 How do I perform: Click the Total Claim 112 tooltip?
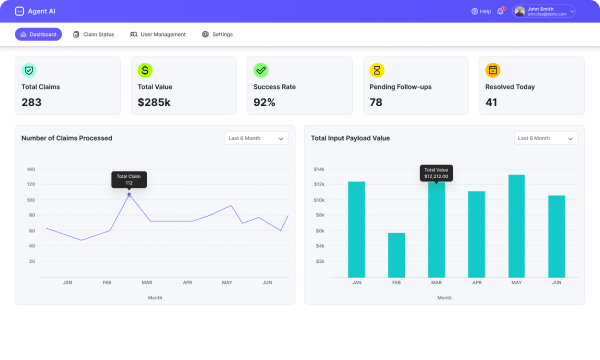tap(129, 179)
